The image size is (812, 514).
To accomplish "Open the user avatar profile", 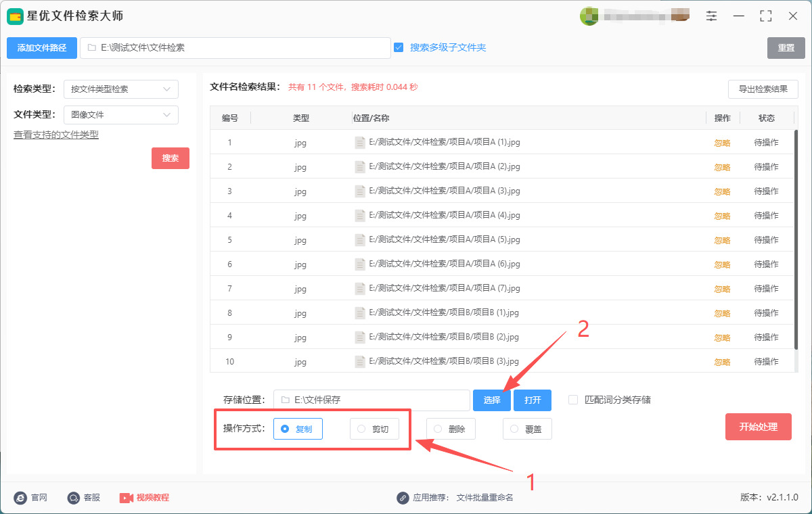I will [589, 16].
